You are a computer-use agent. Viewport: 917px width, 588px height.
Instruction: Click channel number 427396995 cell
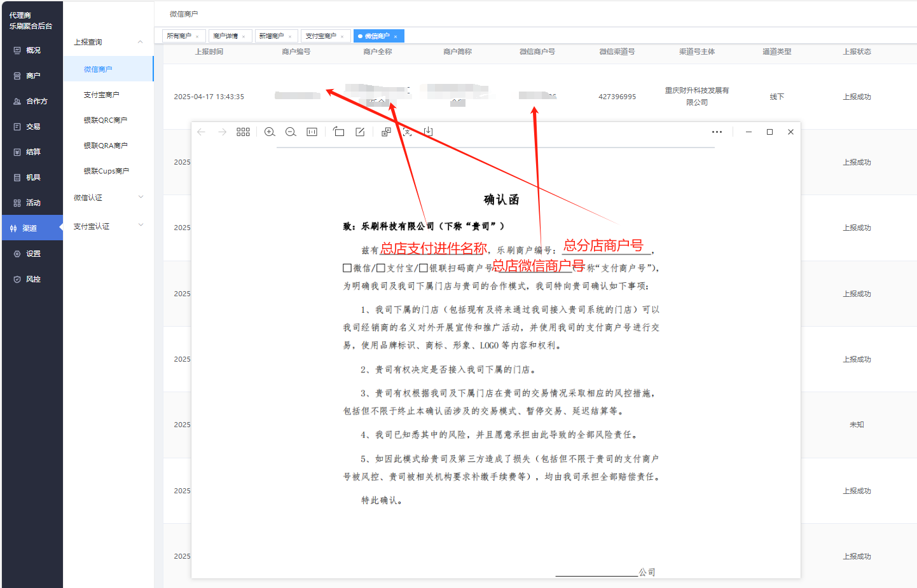(617, 97)
